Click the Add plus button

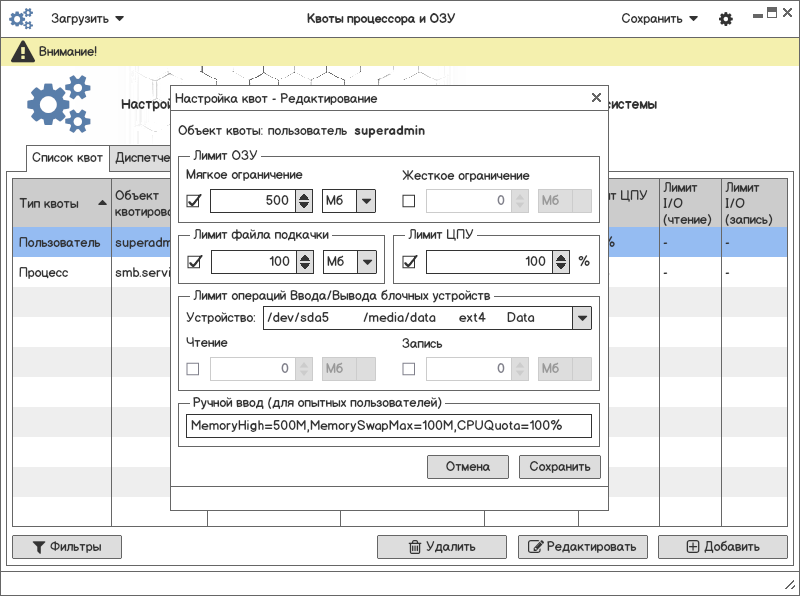(x=723, y=547)
